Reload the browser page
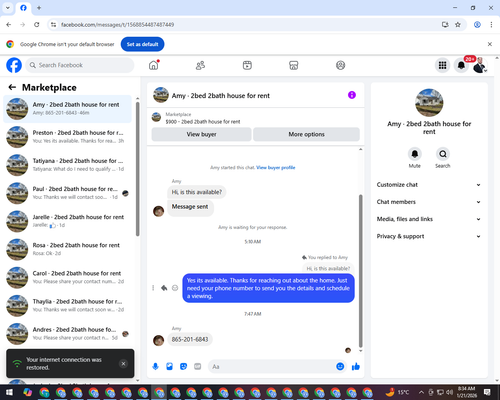This screenshot has height=400, width=500. pyautogui.click(x=37, y=25)
